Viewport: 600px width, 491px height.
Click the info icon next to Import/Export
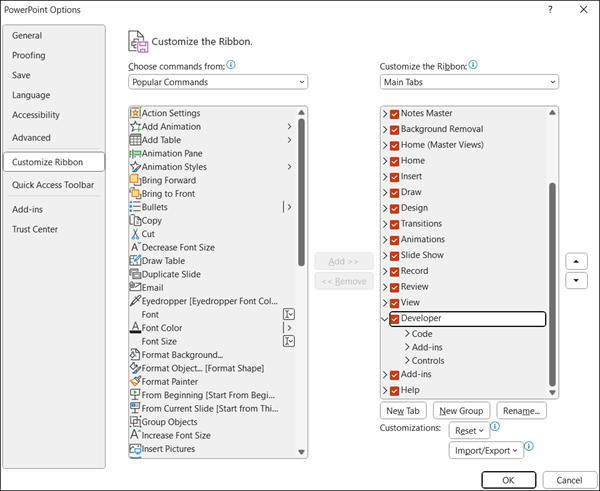tap(528, 446)
